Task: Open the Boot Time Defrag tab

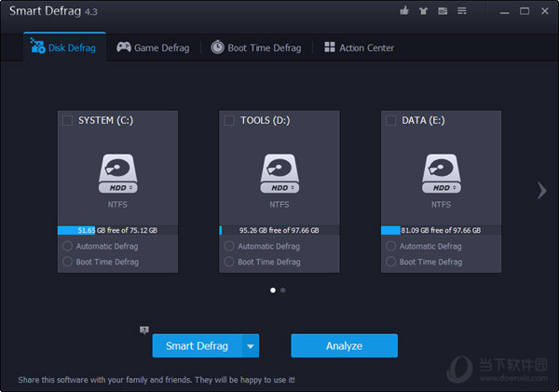Action: pyautogui.click(x=255, y=47)
